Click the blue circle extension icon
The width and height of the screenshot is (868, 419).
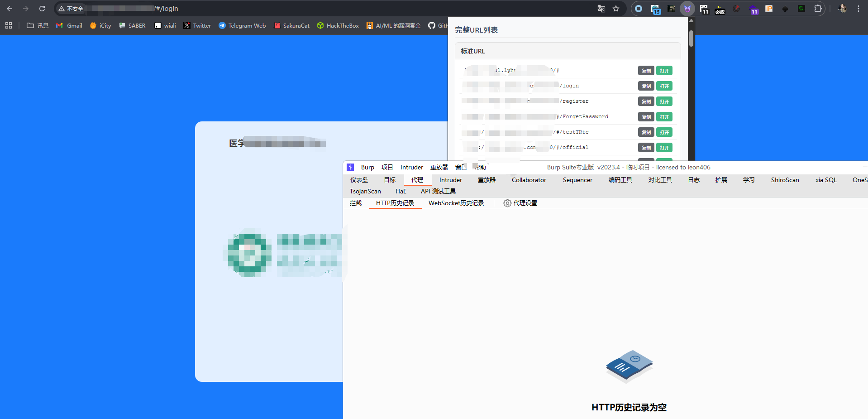coord(639,9)
